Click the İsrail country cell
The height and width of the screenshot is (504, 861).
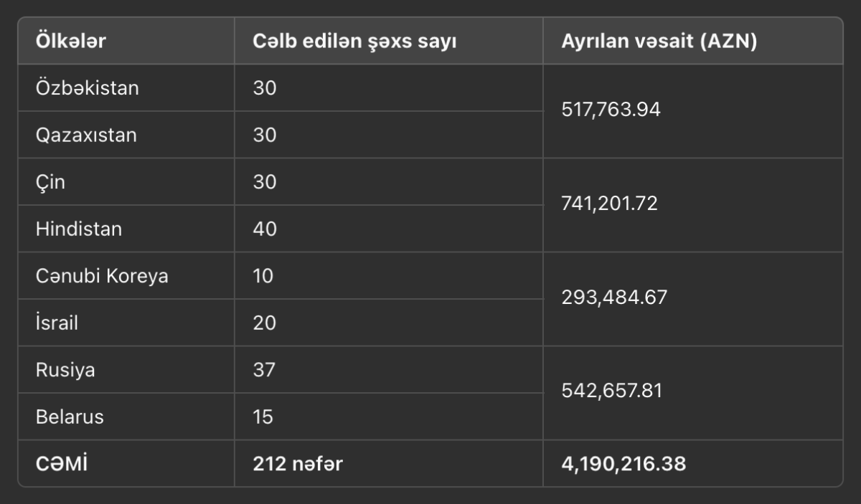[57, 323]
